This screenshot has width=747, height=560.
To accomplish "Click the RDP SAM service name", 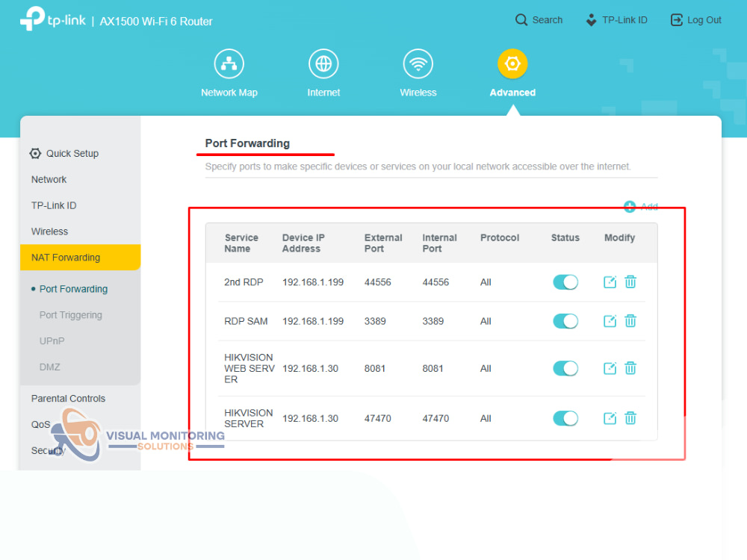I will [x=246, y=321].
